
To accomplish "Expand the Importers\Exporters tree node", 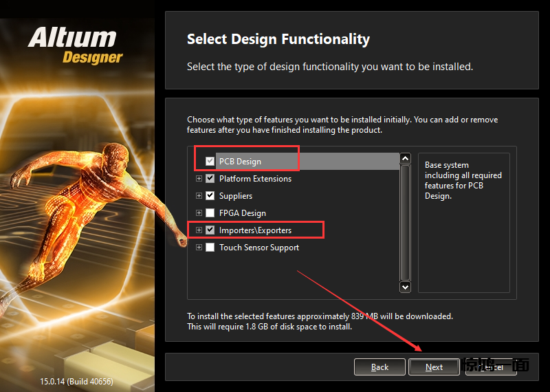I will [x=199, y=230].
